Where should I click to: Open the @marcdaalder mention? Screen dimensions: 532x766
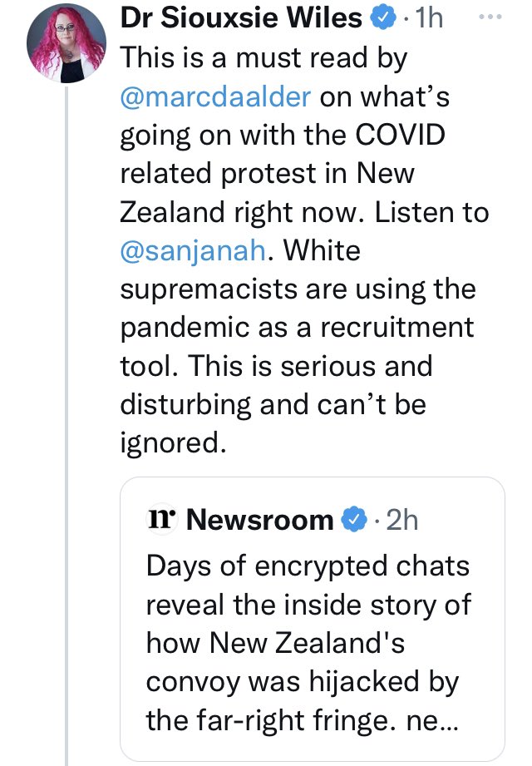tap(216, 96)
